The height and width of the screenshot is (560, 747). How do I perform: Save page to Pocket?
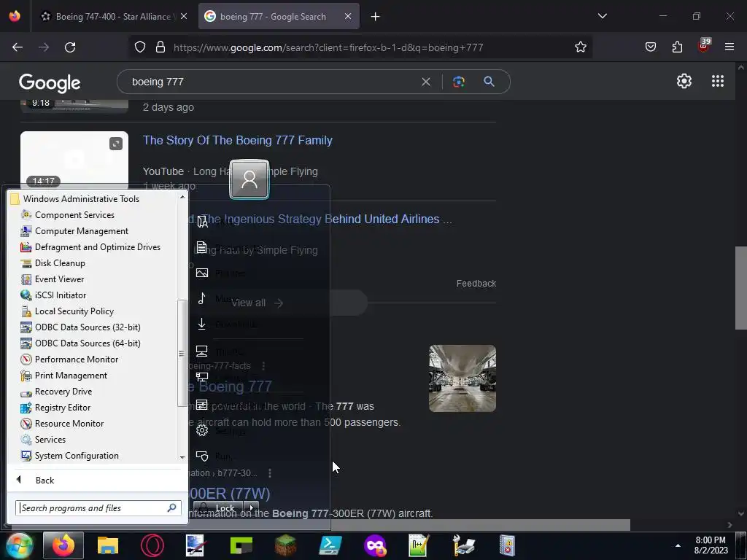coord(650,47)
